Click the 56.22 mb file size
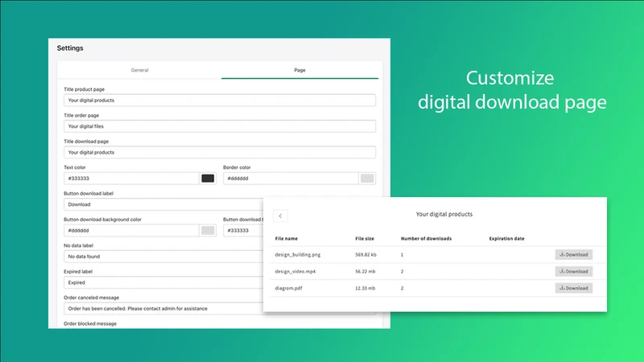Screen dimensions: 644x362 [365, 272]
